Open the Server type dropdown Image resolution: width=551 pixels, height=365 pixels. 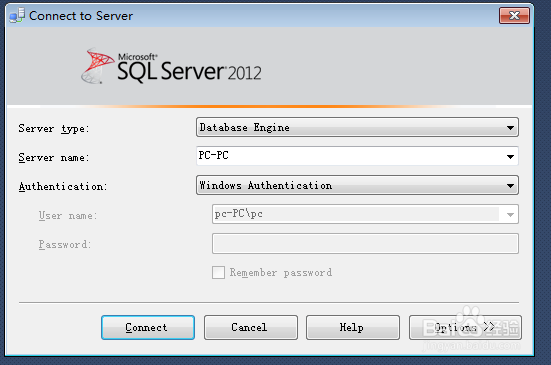click(x=357, y=127)
